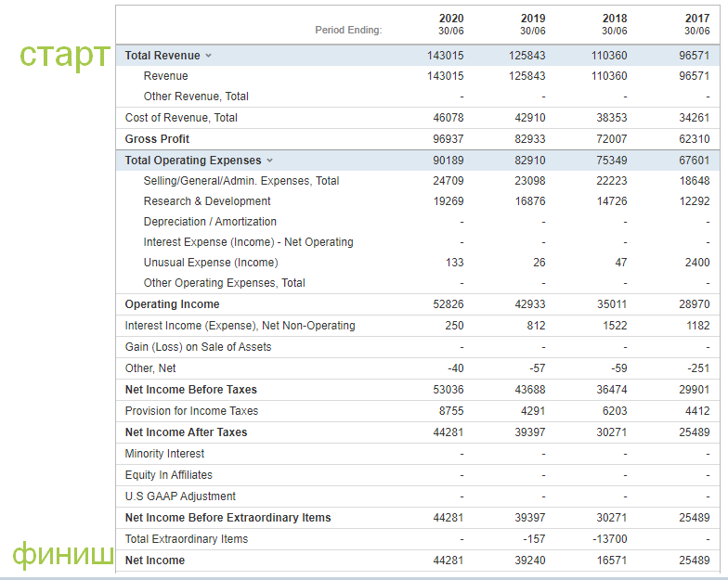Select Selling/General/Admin. Expenses, Total label

[241, 181]
